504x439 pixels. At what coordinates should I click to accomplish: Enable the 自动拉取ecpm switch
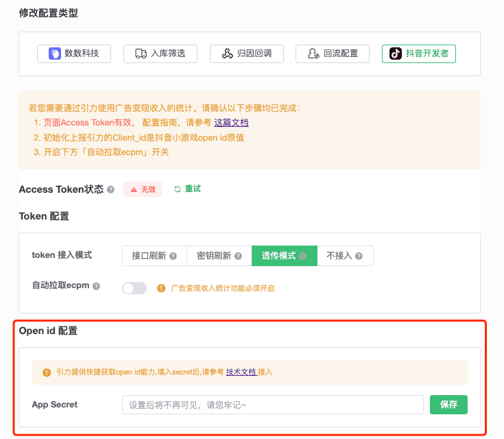point(134,288)
